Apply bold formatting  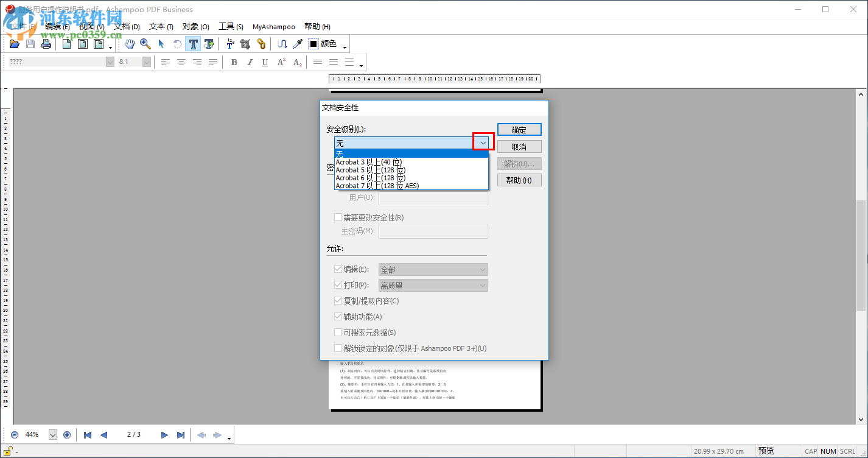234,62
